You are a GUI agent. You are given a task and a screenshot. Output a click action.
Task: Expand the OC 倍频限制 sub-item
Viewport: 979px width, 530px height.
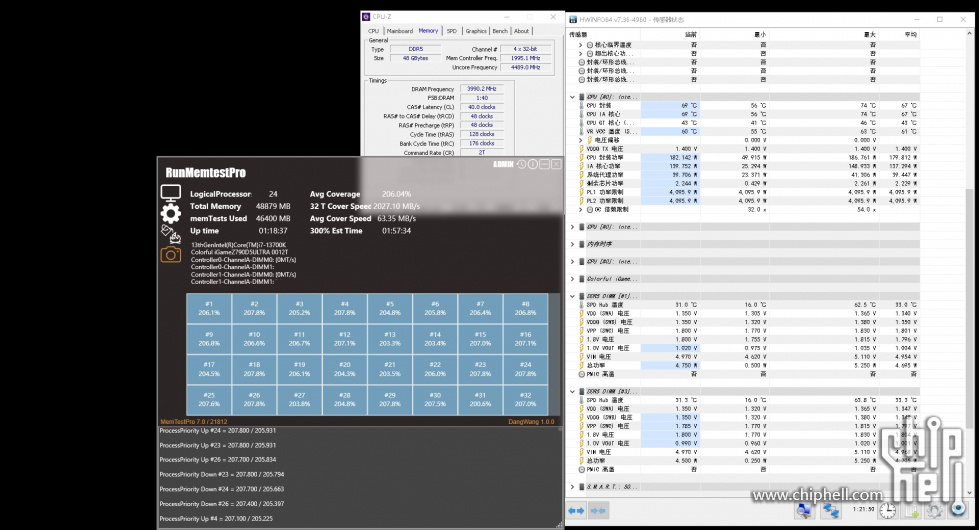tap(581, 210)
